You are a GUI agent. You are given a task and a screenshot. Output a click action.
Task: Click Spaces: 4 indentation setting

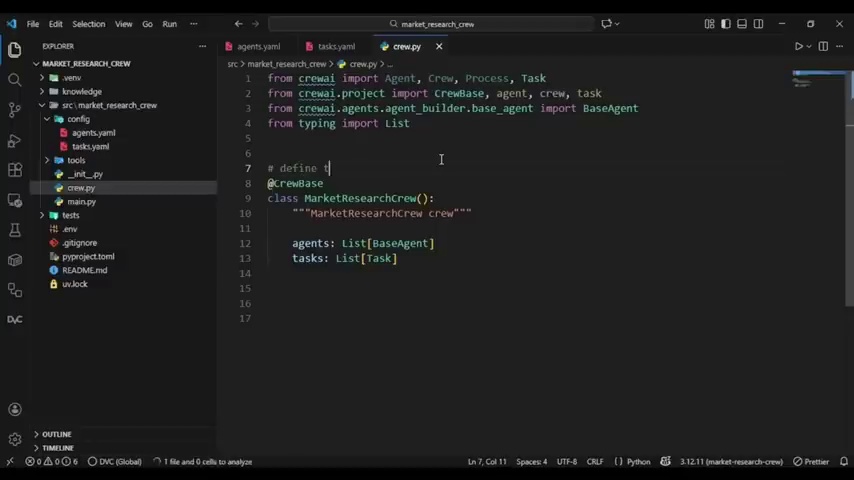click(531, 461)
